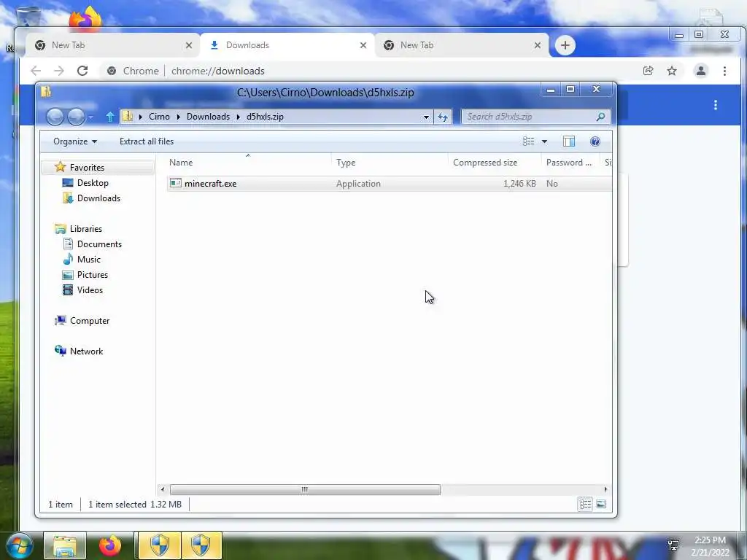The width and height of the screenshot is (747, 560).
Task: Click the search magnifier icon in Explorer
Action: (x=601, y=117)
